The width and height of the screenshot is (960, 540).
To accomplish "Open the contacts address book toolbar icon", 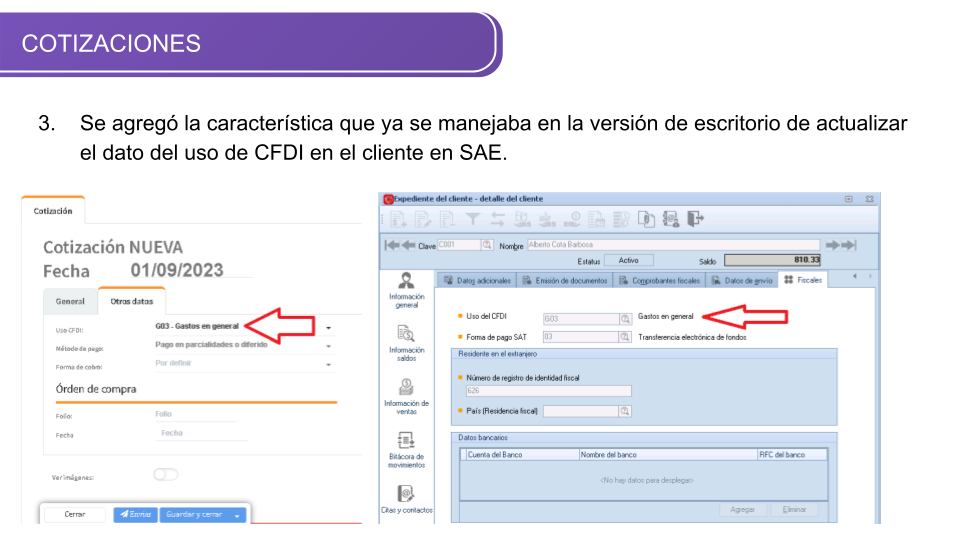I will point(671,219).
